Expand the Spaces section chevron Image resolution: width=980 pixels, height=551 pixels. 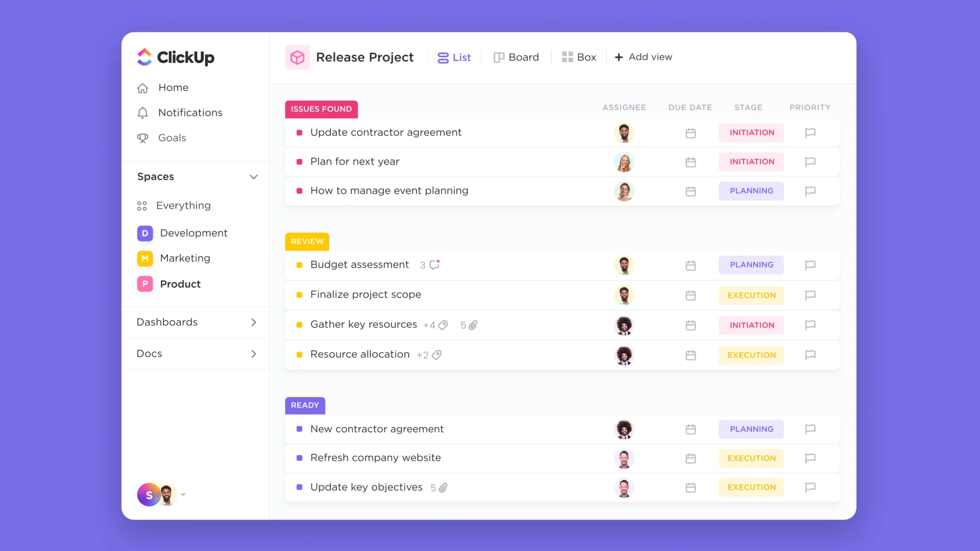pos(254,177)
